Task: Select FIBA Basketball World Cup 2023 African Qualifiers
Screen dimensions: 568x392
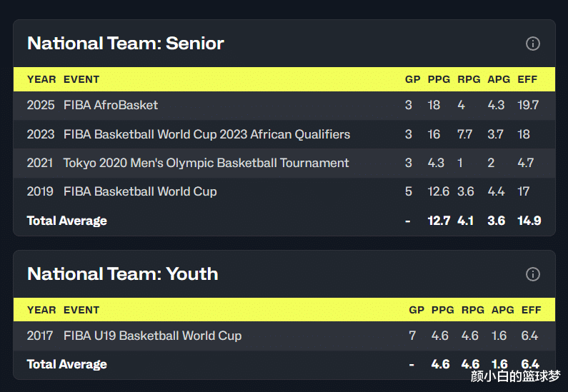Action: click(x=206, y=134)
